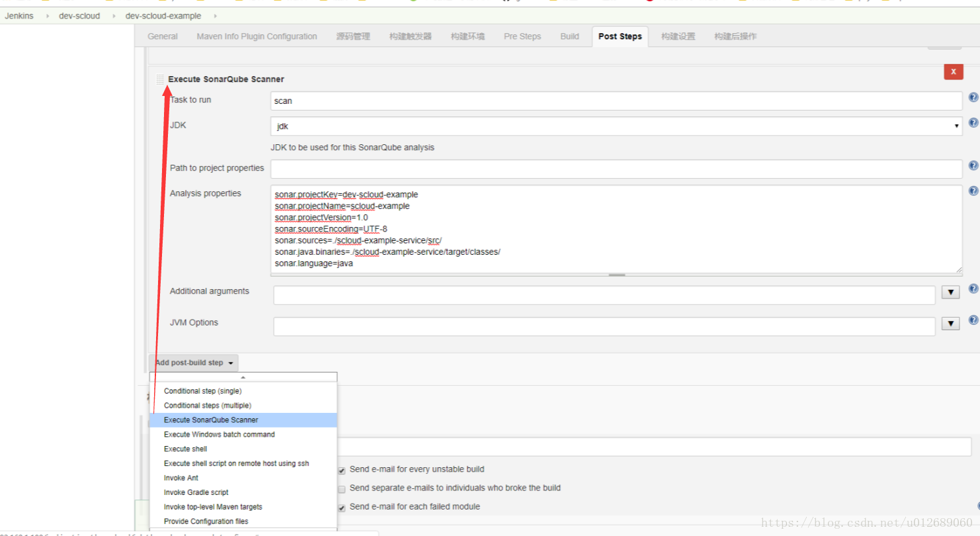Focus the Path to project properties input
The height and width of the screenshot is (536, 980).
pyautogui.click(x=616, y=169)
